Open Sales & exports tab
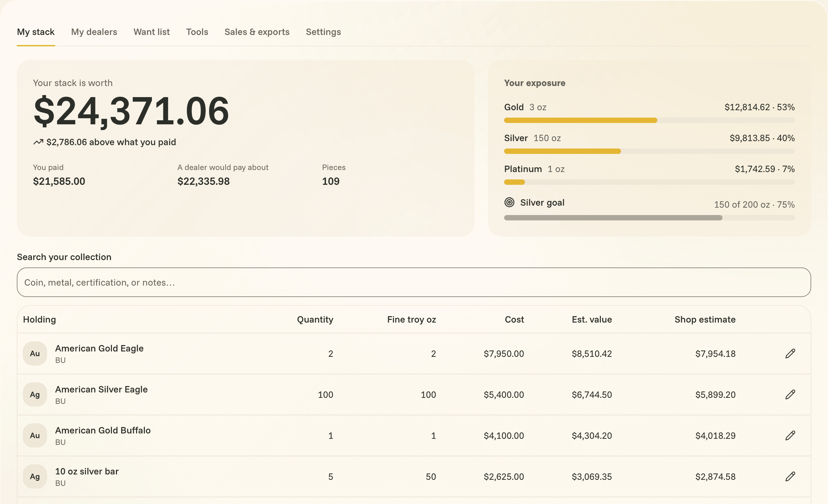The height and width of the screenshot is (504, 828). (x=257, y=32)
